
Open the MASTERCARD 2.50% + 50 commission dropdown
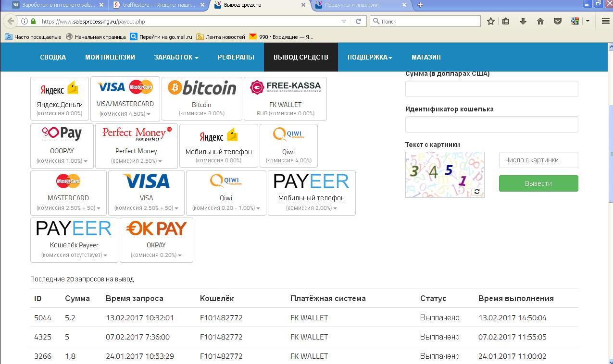click(x=99, y=208)
